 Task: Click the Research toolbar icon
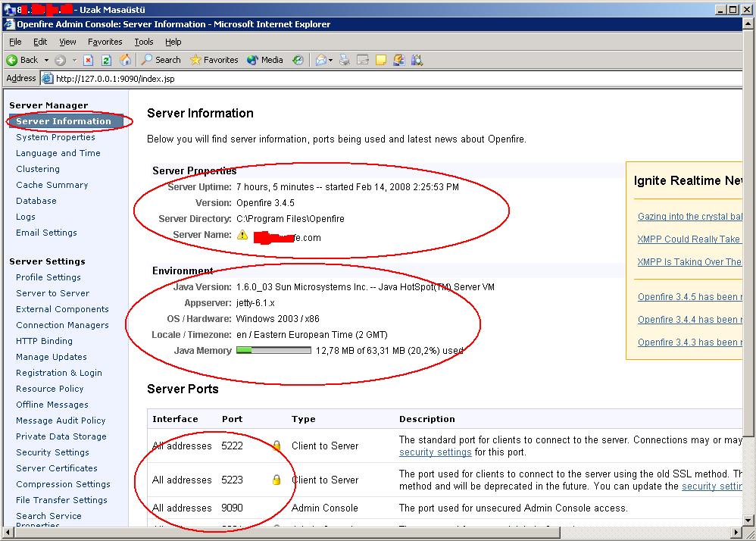point(417,60)
